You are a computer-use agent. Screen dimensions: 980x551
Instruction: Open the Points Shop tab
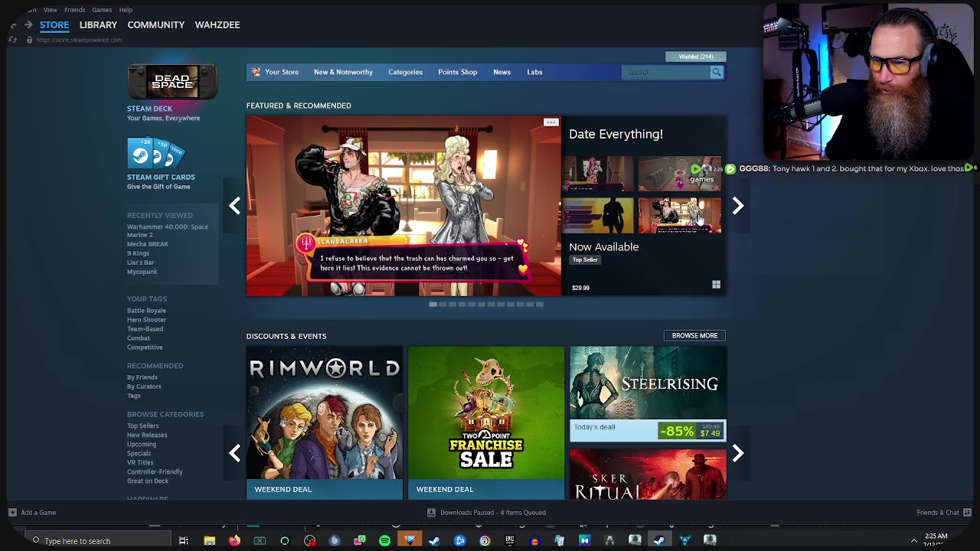457,72
